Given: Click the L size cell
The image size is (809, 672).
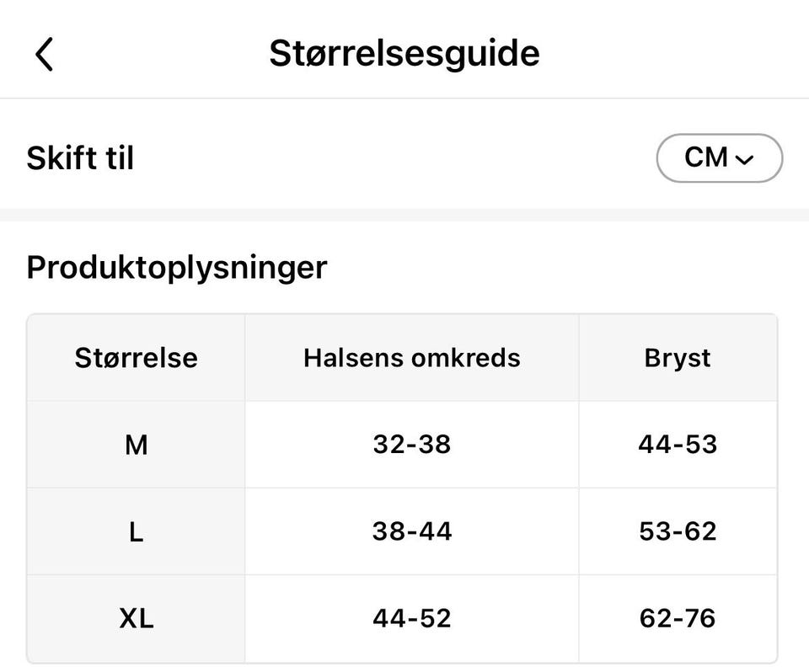Looking at the screenshot, I should (x=136, y=532).
